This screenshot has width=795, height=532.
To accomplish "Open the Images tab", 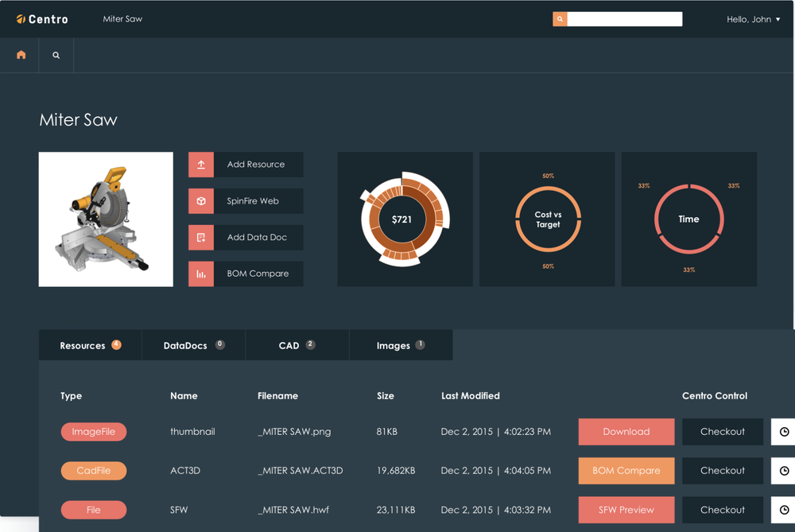I will [x=401, y=345].
